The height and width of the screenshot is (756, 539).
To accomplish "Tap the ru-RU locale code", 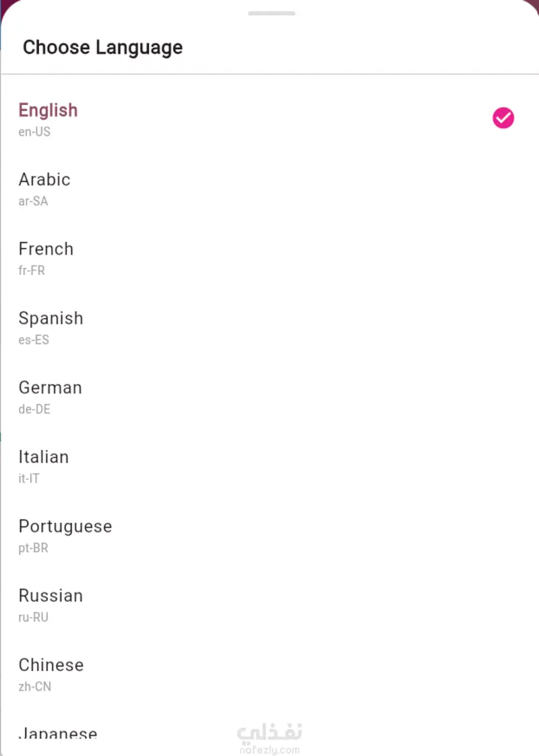I will click(33, 618).
